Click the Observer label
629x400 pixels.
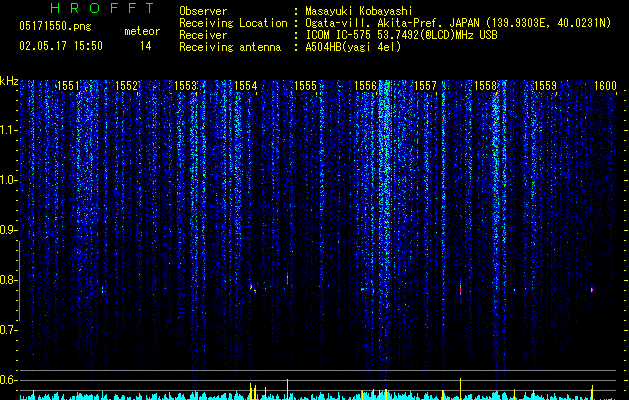[x=203, y=11]
